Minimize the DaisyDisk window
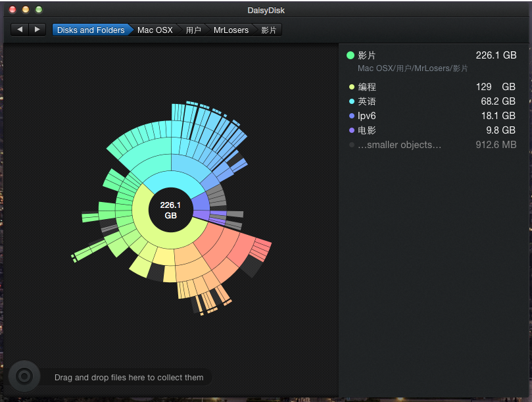This screenshot has height=402, width=532. tap(26, 9)
